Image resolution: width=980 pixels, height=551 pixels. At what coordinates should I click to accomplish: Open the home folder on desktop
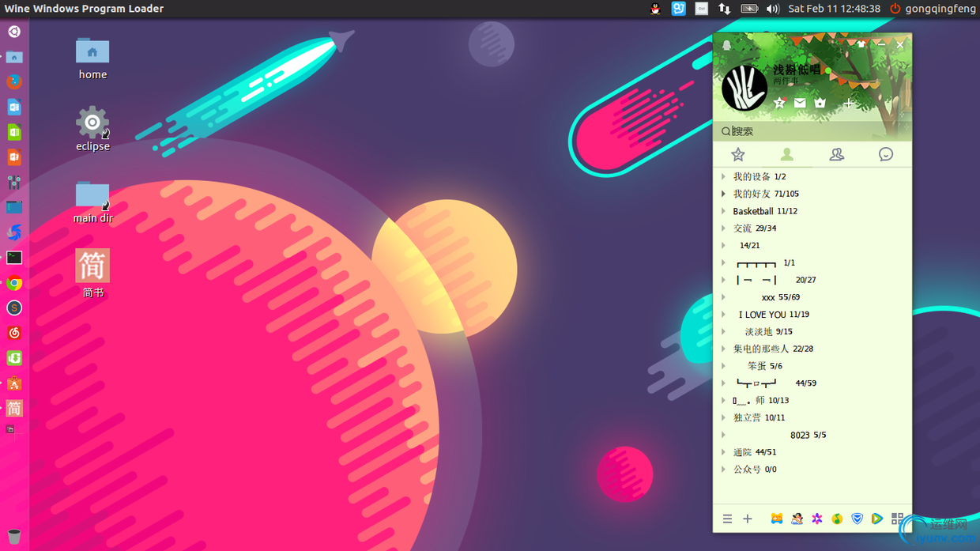click(92, 58)
